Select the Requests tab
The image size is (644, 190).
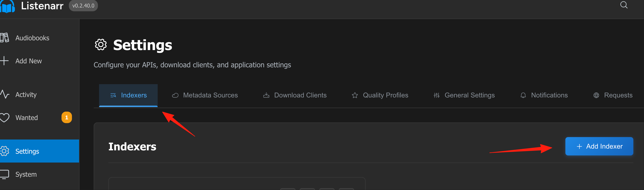pos(613,95)
